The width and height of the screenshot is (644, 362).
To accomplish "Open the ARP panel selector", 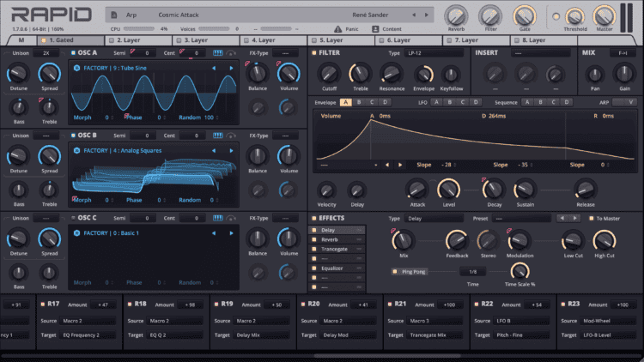I will pyautogui.click(x=624, y=102).
